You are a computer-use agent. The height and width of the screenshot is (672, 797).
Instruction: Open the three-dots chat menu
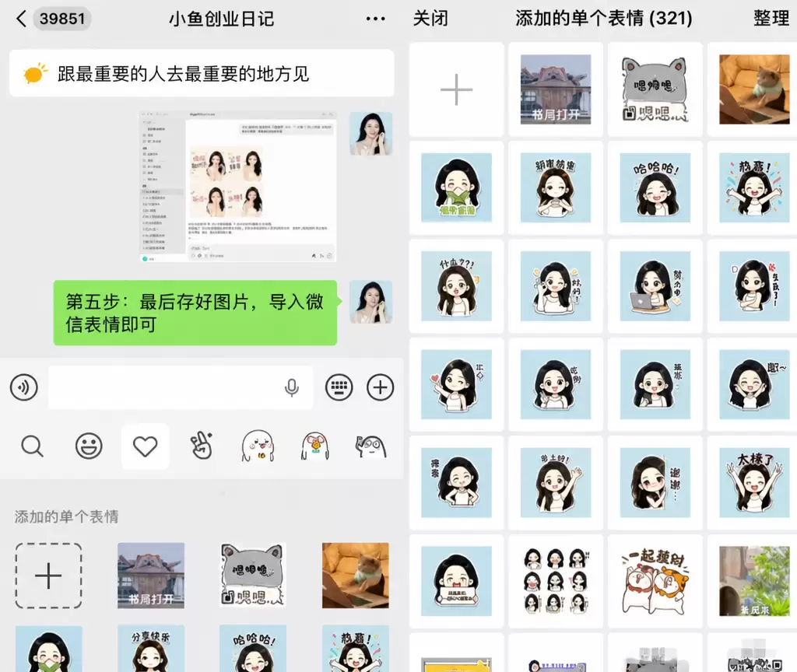[x=375, y=19]
